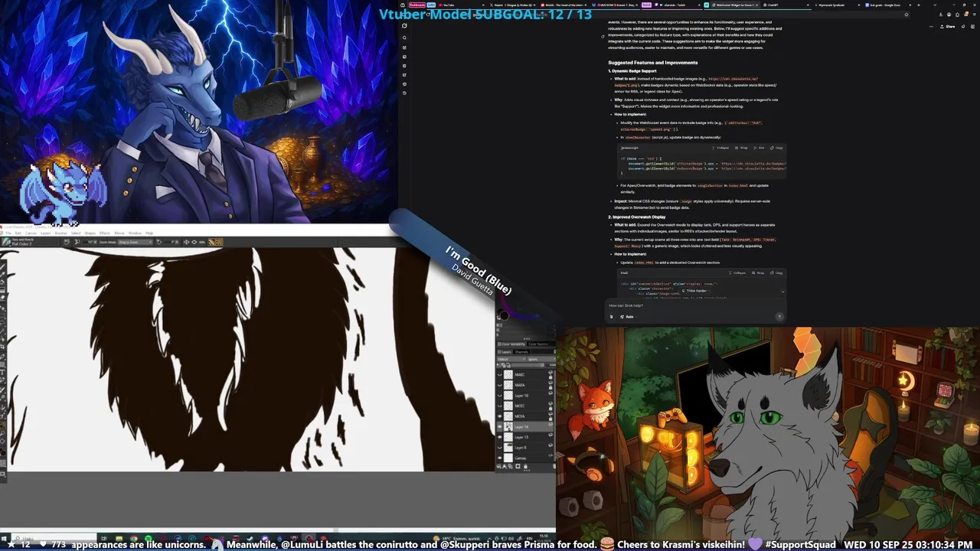Image resolution: width=980 pixels, height=551 pixels.
Task: Click the Think Harder button
Action: 695,291
